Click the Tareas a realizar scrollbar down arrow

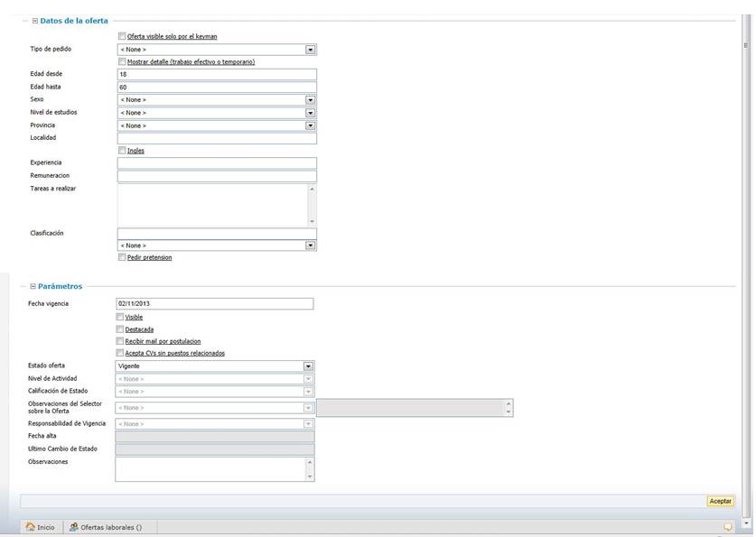click(x=312, y=221)
